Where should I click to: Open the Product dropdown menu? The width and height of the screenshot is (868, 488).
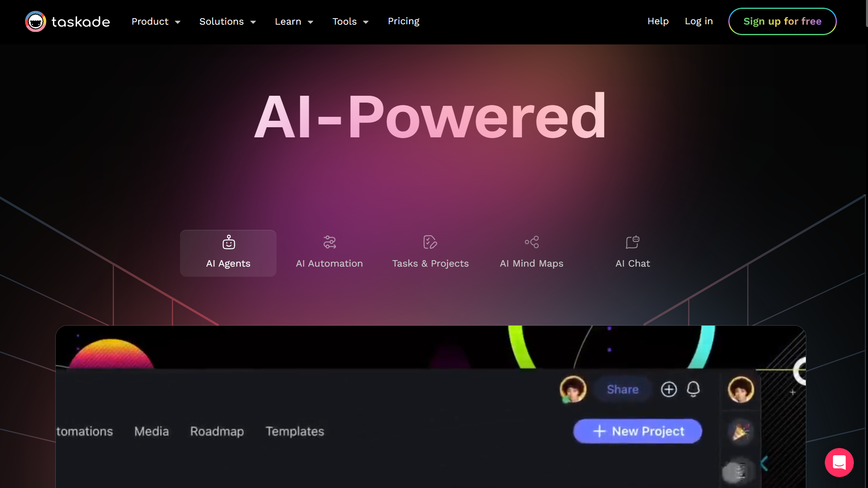[155, 21]
